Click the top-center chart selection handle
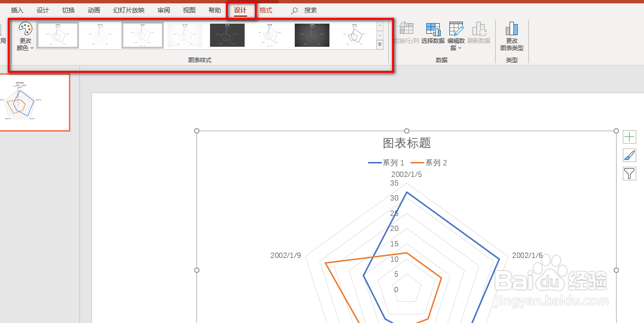644x323 pixels. (407, 131)
